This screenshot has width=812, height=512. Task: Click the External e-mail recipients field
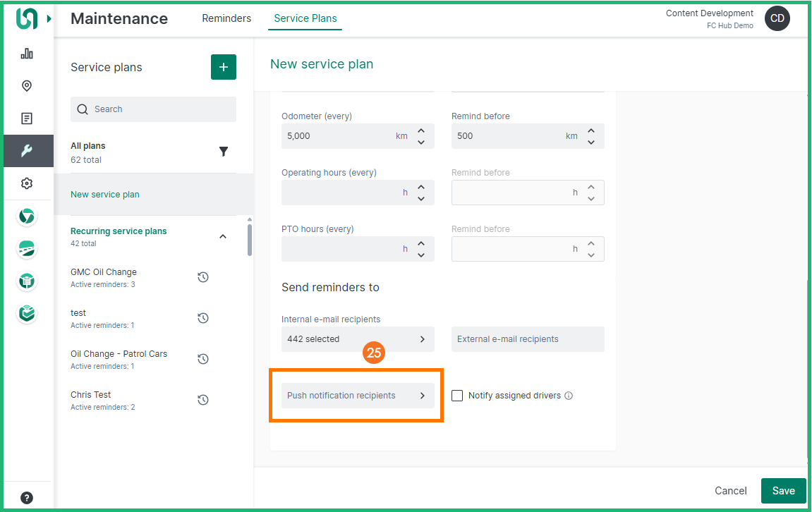point(528,339)
